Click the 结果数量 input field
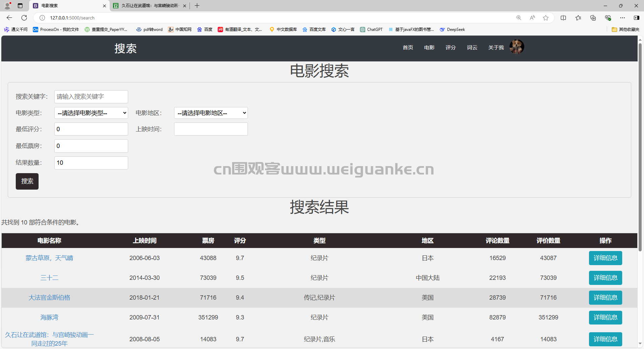Viewport: 644px width, 349px height. 91,163
